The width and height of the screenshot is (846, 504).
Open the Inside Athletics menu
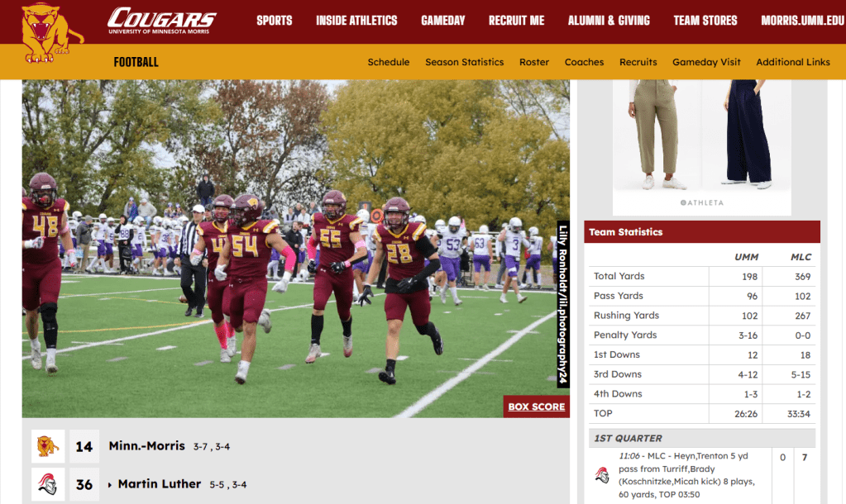pos(356,21)
